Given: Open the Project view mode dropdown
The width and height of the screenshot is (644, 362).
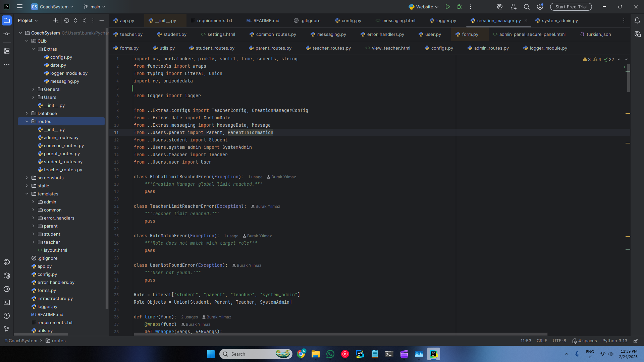Looking at the screenshot, I should [x=28, y=20].
